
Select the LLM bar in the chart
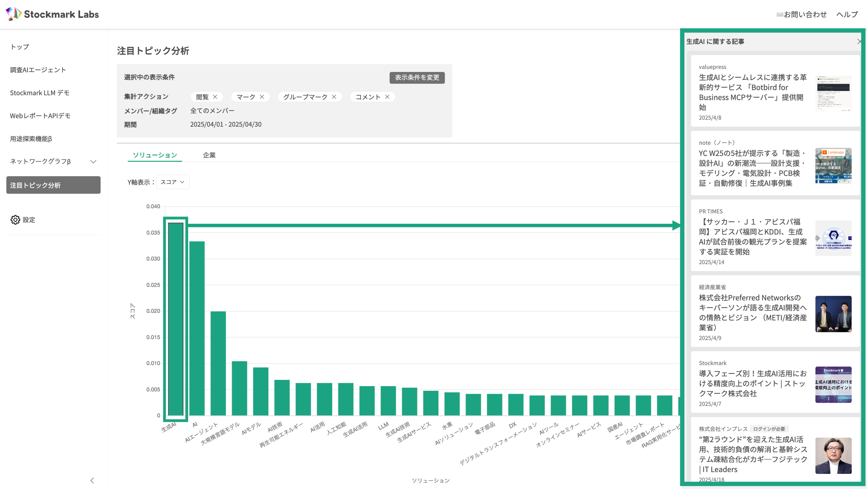(x=388, y=401)
